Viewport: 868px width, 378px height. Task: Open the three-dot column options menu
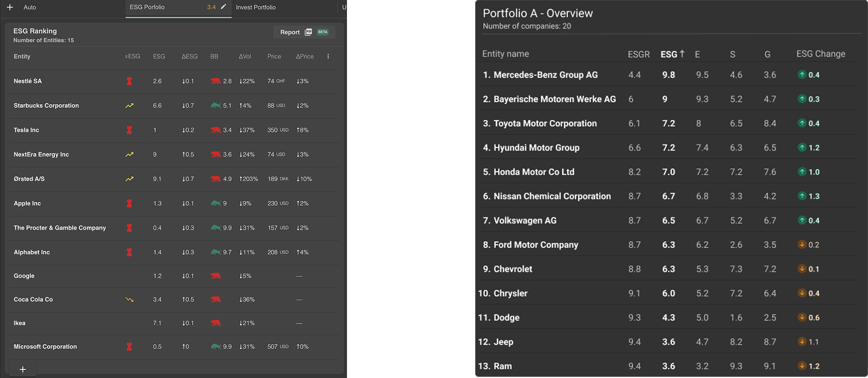(x=328, y=56)
